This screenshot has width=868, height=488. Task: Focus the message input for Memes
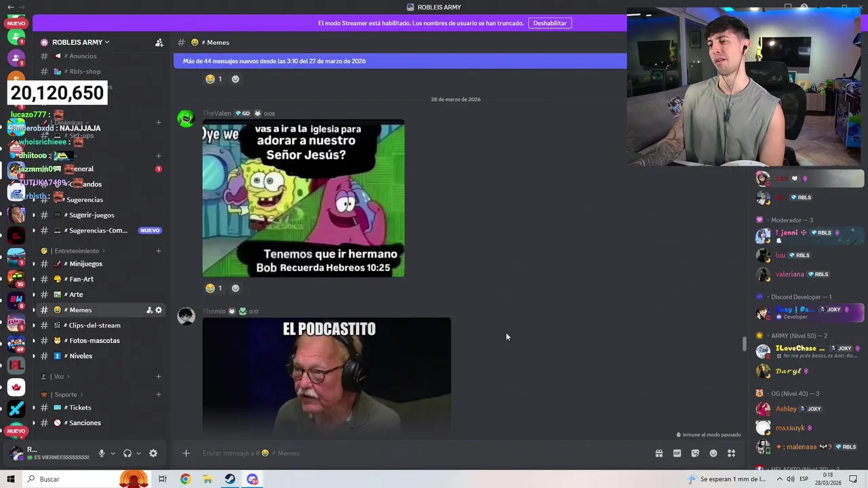[x=420, y=453]
